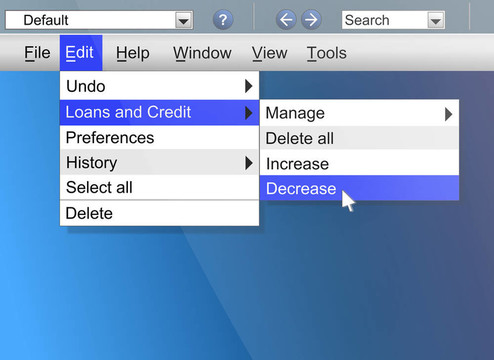Screen dimensions: 494x360
Task: Click inside the Search field
Action: point(385,20)
